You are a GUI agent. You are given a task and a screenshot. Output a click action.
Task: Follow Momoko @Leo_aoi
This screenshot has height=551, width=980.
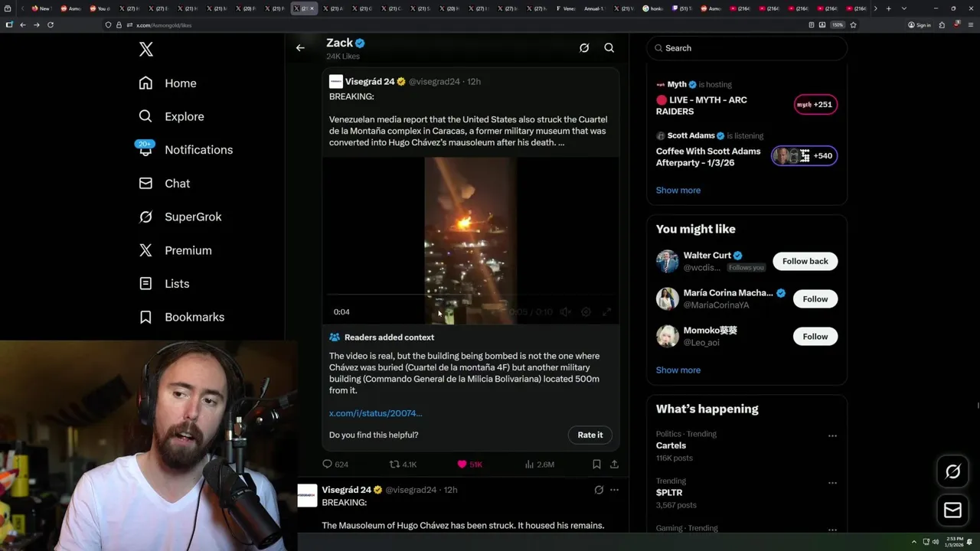[815, 337]
